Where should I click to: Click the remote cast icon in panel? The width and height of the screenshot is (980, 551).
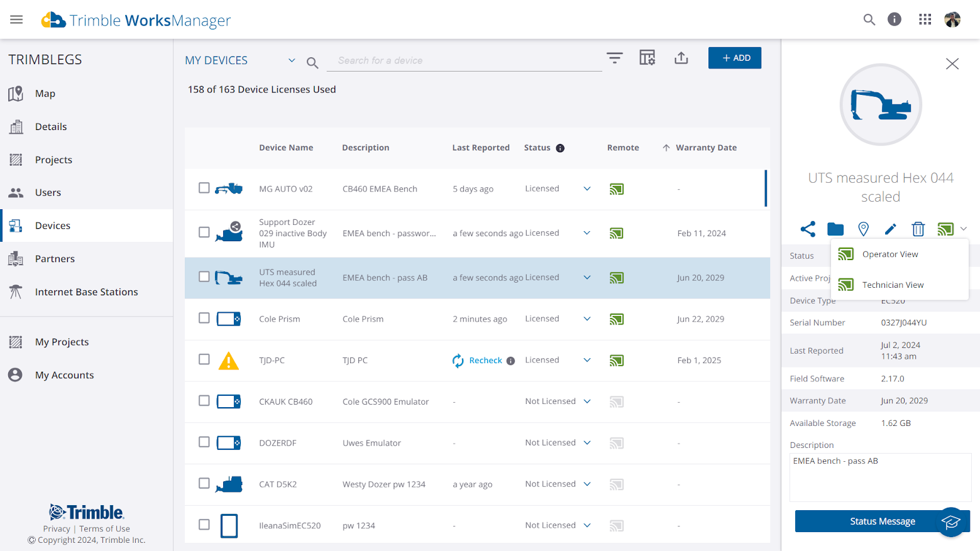pyautogui.click(x=945, y=229)
